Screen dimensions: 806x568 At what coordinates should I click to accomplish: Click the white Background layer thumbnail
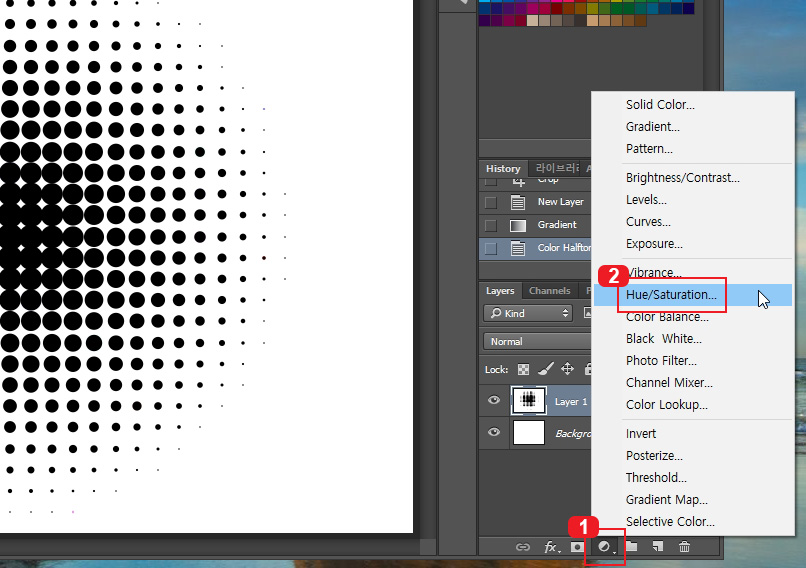(x=528, y=432)
